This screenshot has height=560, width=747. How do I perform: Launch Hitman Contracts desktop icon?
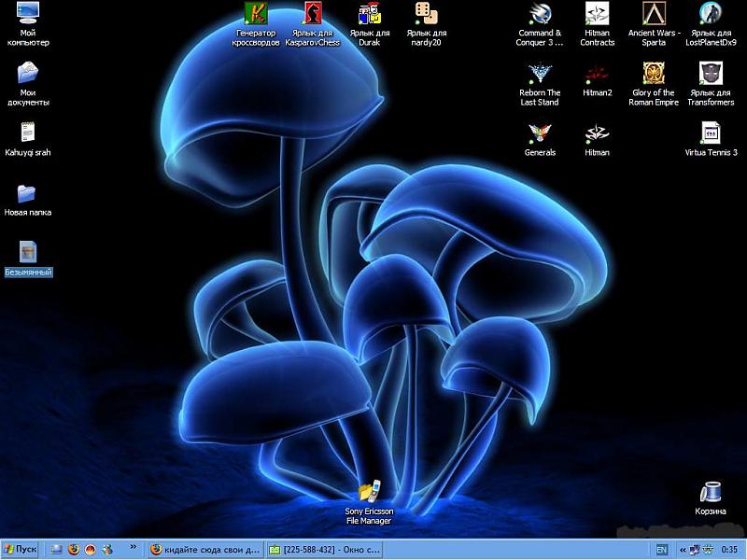[597, 14]
